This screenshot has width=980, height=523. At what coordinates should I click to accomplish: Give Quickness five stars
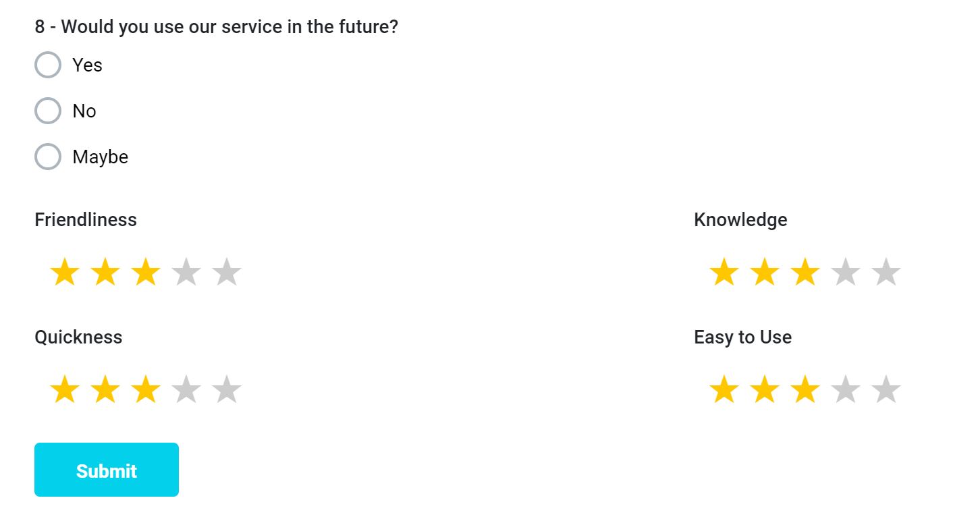[x=227, y=390]
